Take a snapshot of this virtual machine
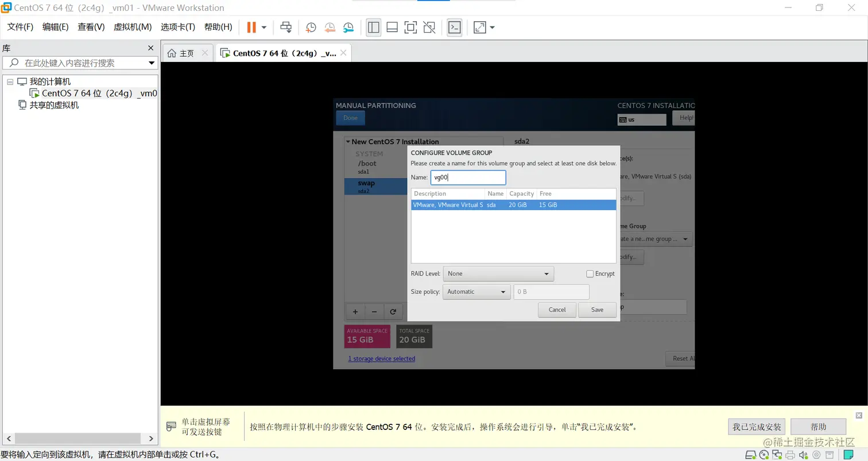 (311, 27)
